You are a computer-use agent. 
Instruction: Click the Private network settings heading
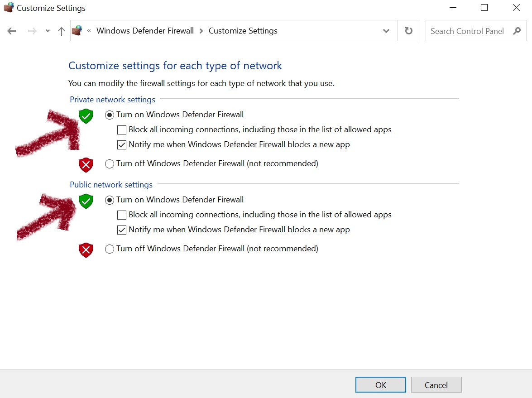coord(112,100)
